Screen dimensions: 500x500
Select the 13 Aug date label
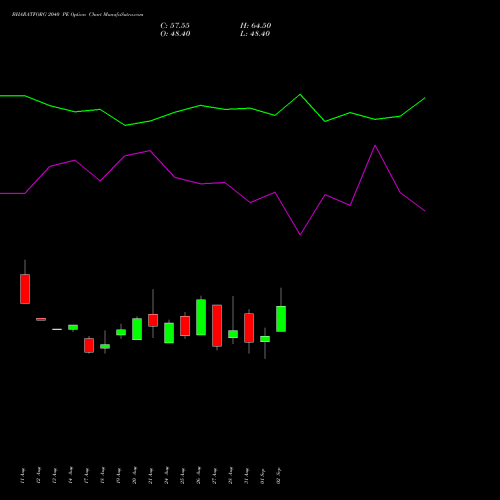(54, 476)
